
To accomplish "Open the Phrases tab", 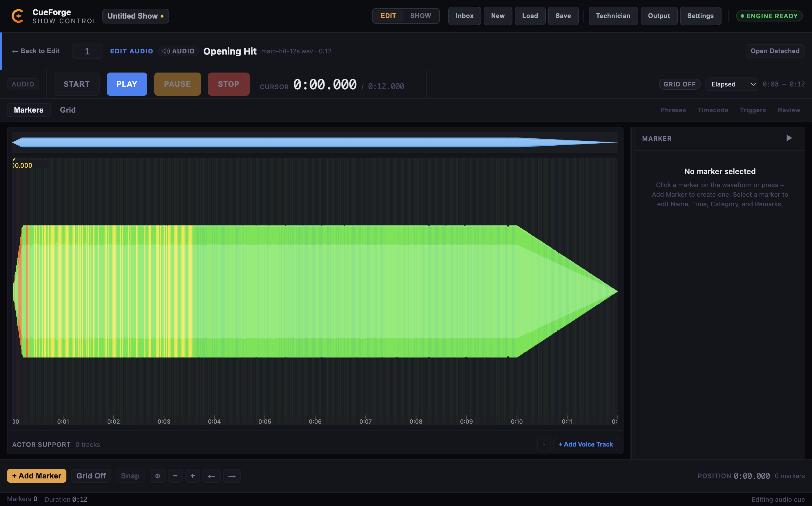I will coord(673,110).
